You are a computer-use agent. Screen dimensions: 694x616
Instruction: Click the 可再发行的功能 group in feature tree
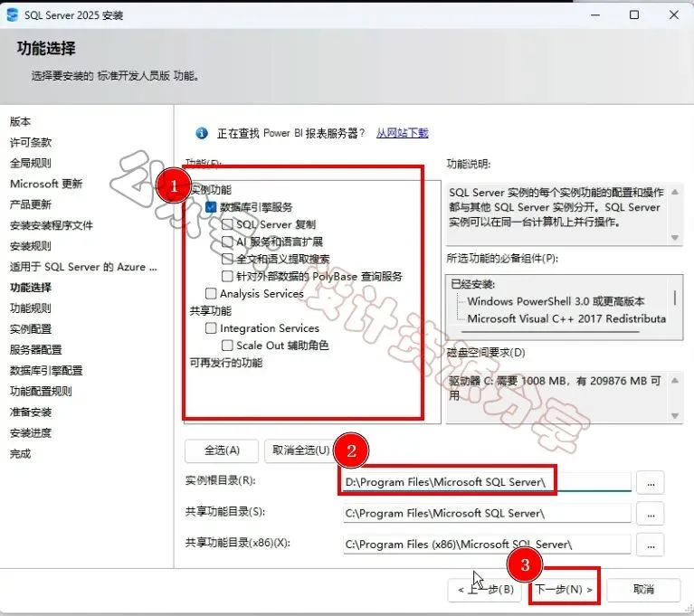click(x=225, y=363)
